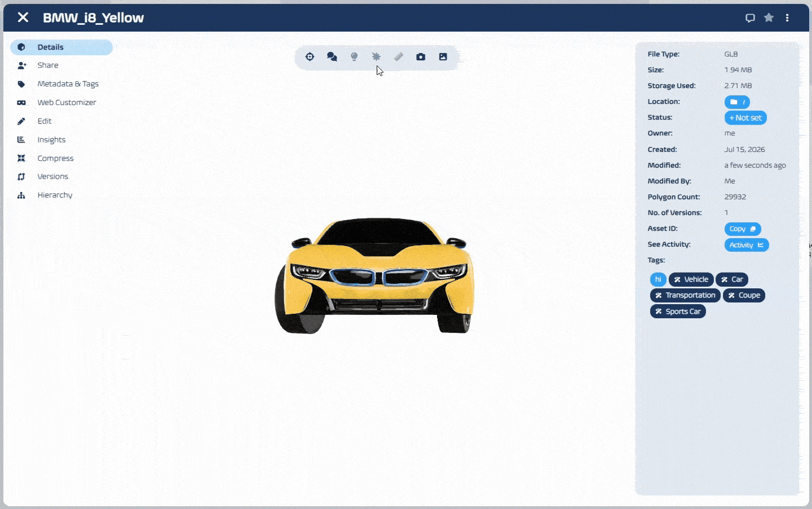Open the comment icon in the header

click(x=750, y=18)
